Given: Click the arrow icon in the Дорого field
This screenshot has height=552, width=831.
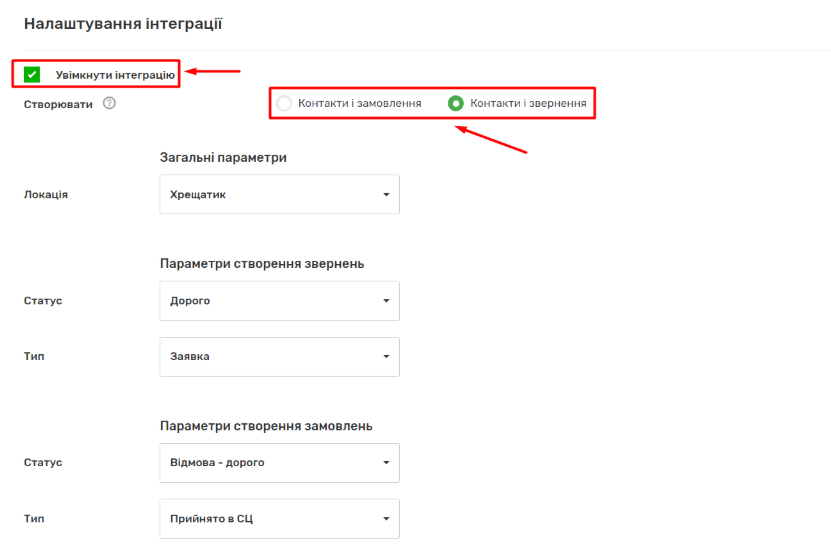Looking at the screenshot, I should click(x=386, y=301).
